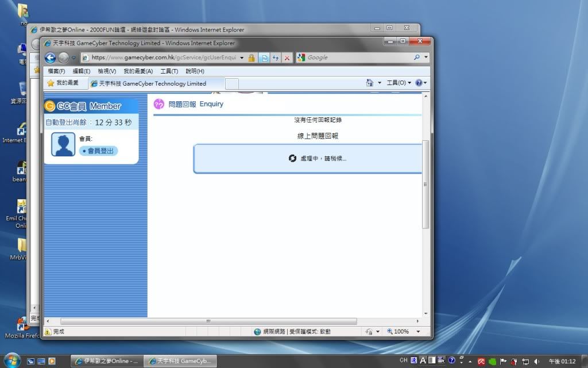The height and width of the screenshot is (368, 588).
Task: Click the Google search provider icon
Action: coord(301,57)
